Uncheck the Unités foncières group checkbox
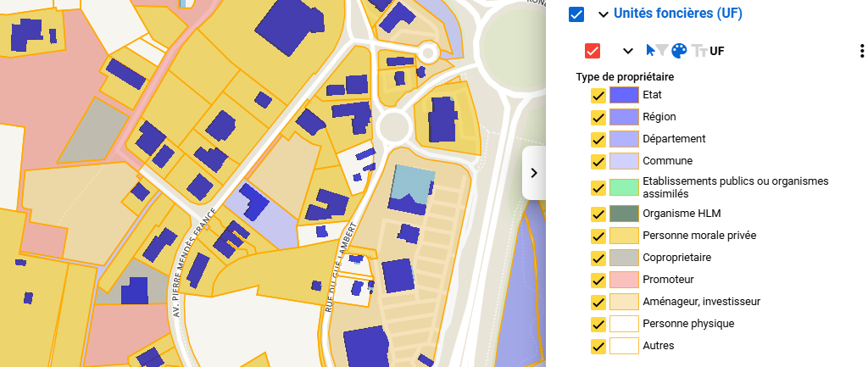 coord(577,14)
